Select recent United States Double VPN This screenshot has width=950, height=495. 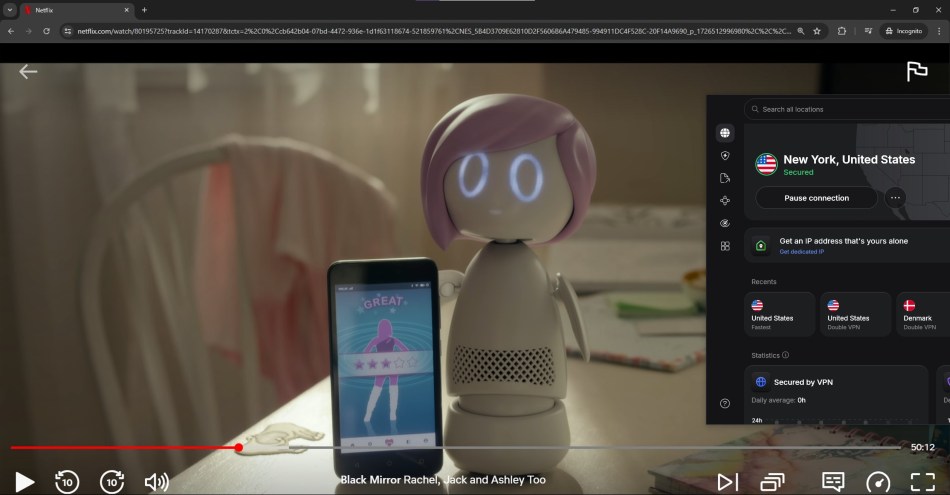(x=855, y=314)
